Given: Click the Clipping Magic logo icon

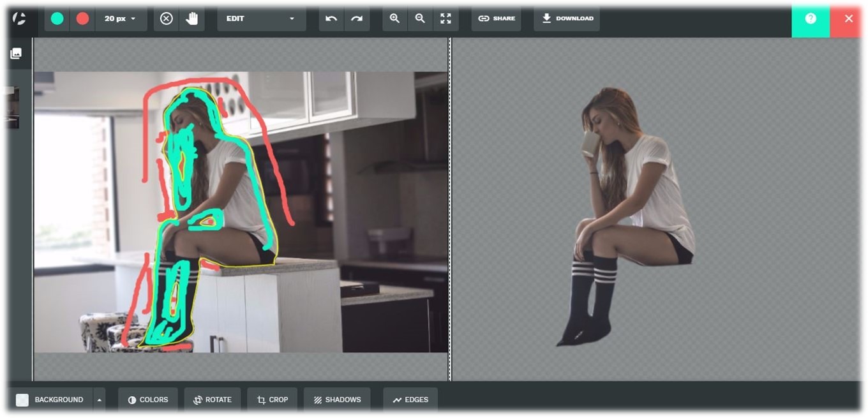Looking at the screenshot, I should click(19, 19).
